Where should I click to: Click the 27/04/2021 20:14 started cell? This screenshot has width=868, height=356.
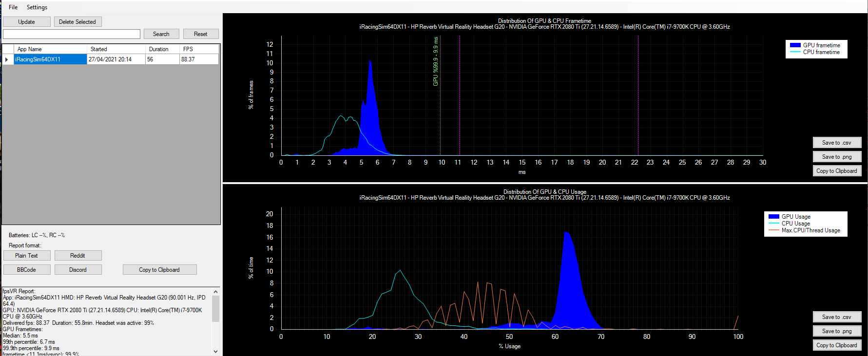point(116,59)
